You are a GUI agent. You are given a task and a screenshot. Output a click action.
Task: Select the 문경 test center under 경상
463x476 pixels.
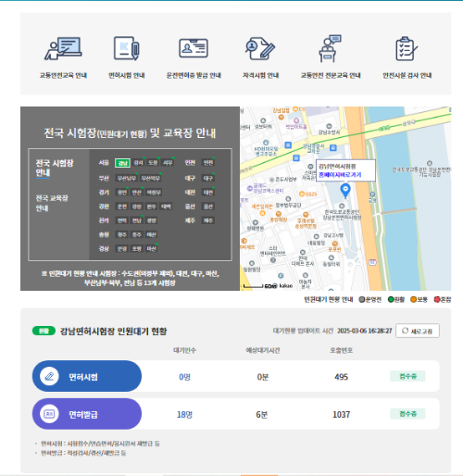click(x=122, y=249)
